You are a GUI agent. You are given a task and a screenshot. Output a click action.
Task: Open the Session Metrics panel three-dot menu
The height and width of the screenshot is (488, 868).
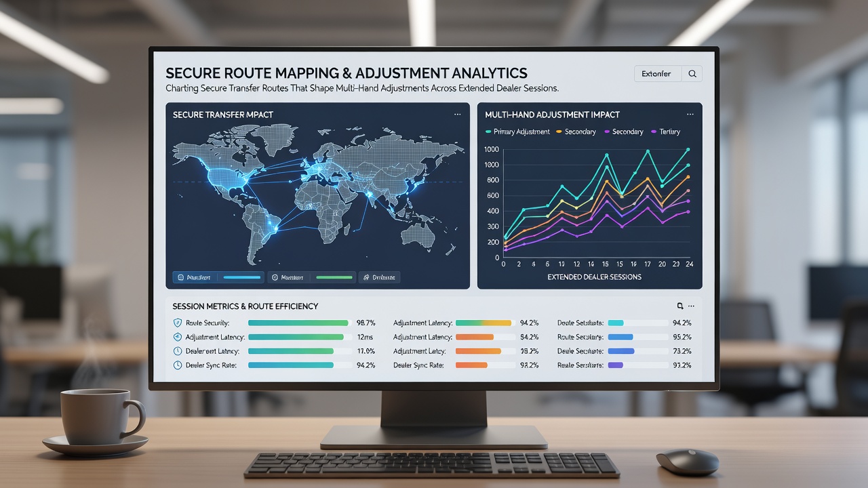point(691,306)
